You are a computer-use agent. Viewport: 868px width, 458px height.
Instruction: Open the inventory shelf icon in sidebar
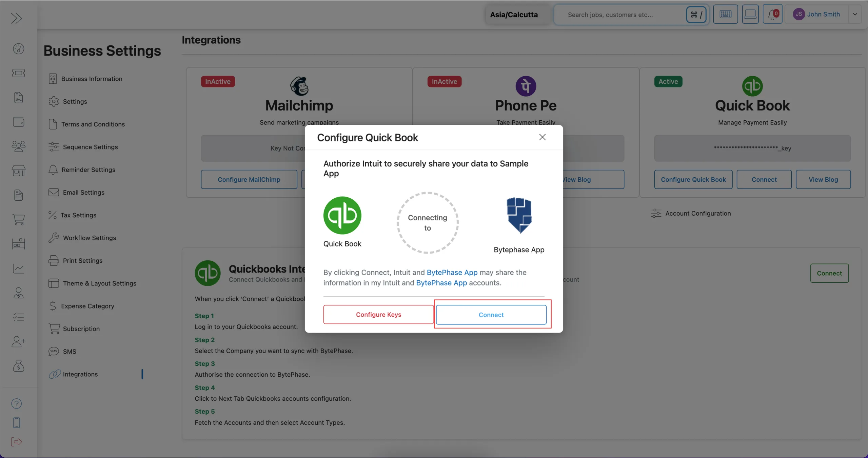coord(18,243)
